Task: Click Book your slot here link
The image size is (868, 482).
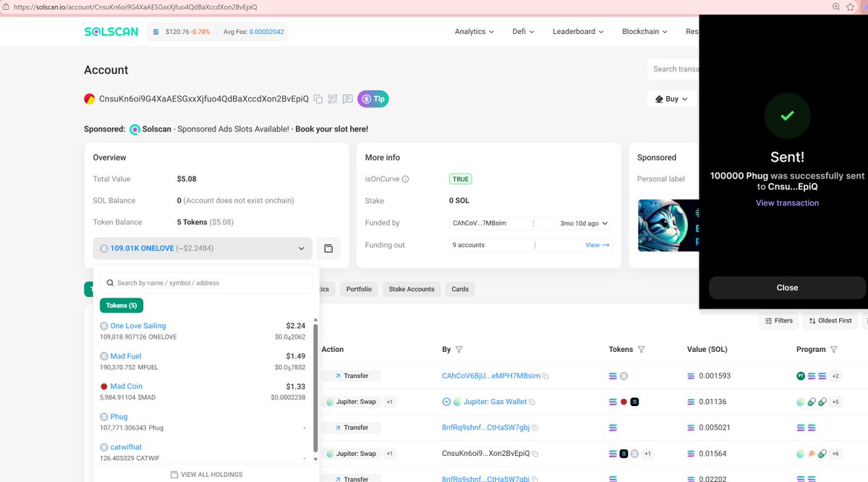Action: [x=332, y=129]
